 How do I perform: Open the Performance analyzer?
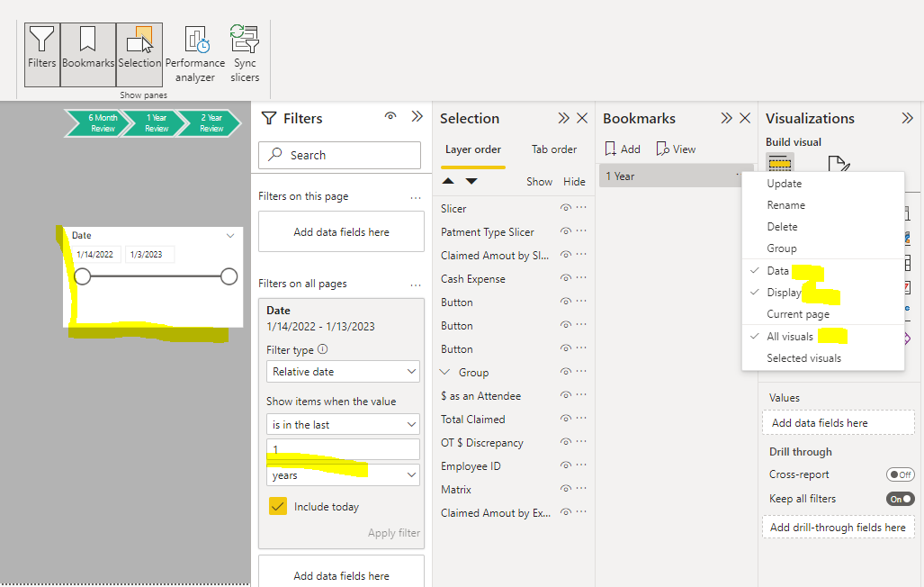pyautogui.click(x=195, y=54)
